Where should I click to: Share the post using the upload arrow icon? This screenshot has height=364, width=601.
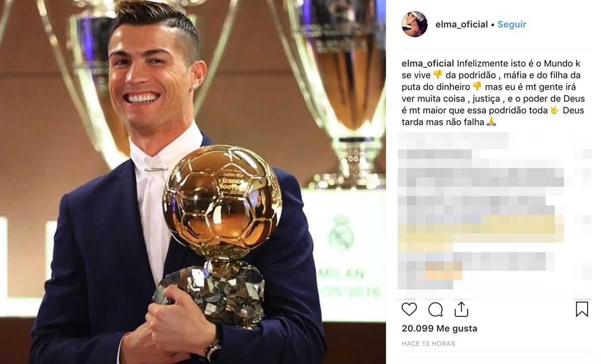point(461,309)
